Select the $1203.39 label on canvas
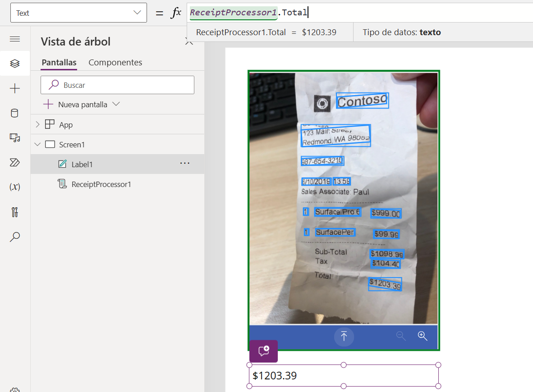Image resolution: width=533 pixels, height=392 pixels. pos(344,375)
